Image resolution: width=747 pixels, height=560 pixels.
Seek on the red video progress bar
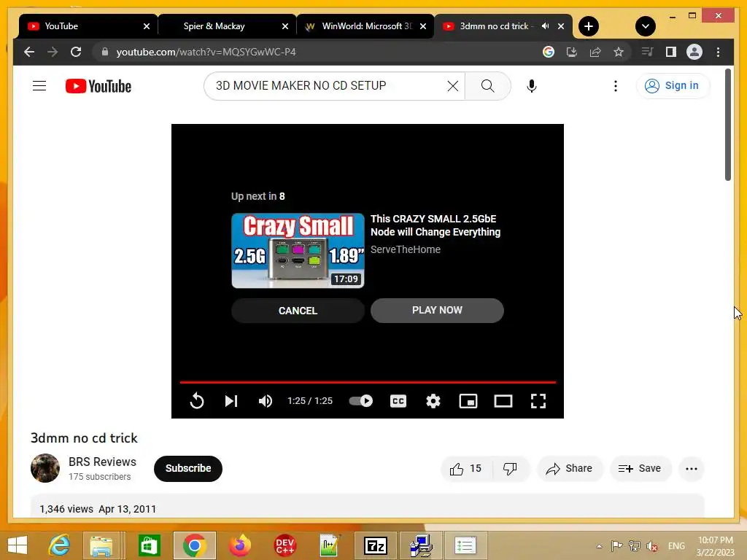368,382
